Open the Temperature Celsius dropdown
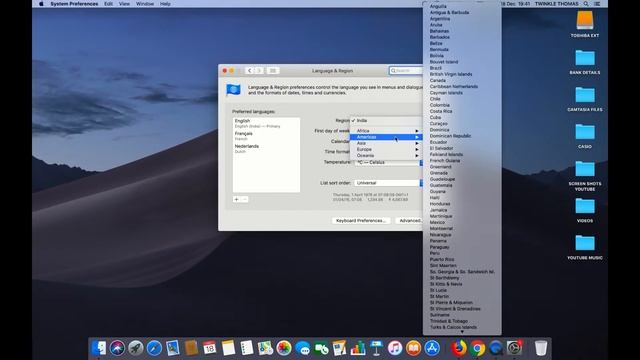The width and height of the screenshot is (640, 360). (389, 162)
